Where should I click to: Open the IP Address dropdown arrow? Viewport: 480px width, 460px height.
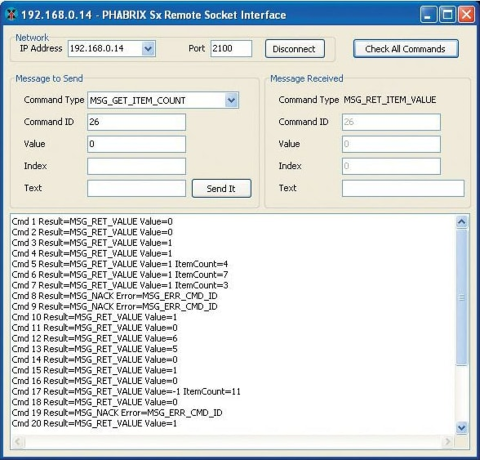[148, 49]
